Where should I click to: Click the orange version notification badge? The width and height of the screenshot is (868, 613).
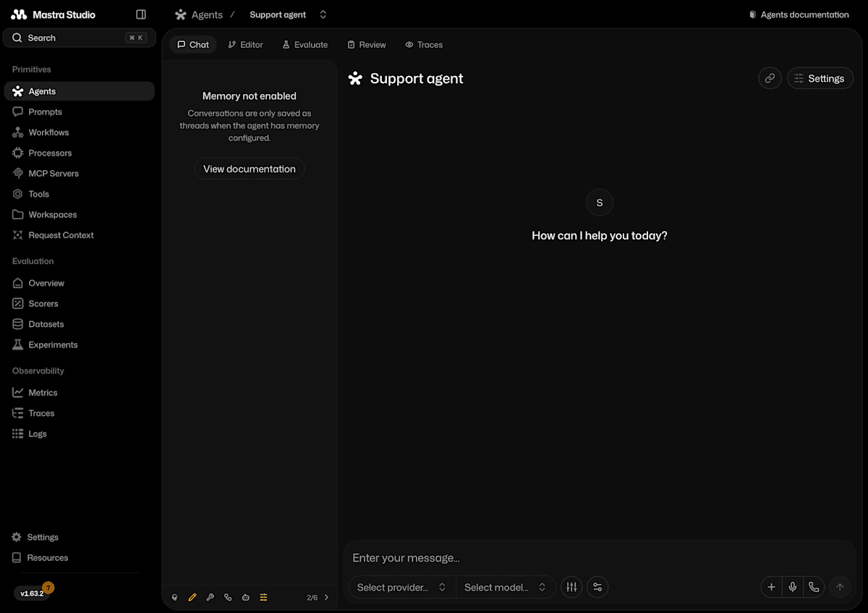[x=48, y=588]
